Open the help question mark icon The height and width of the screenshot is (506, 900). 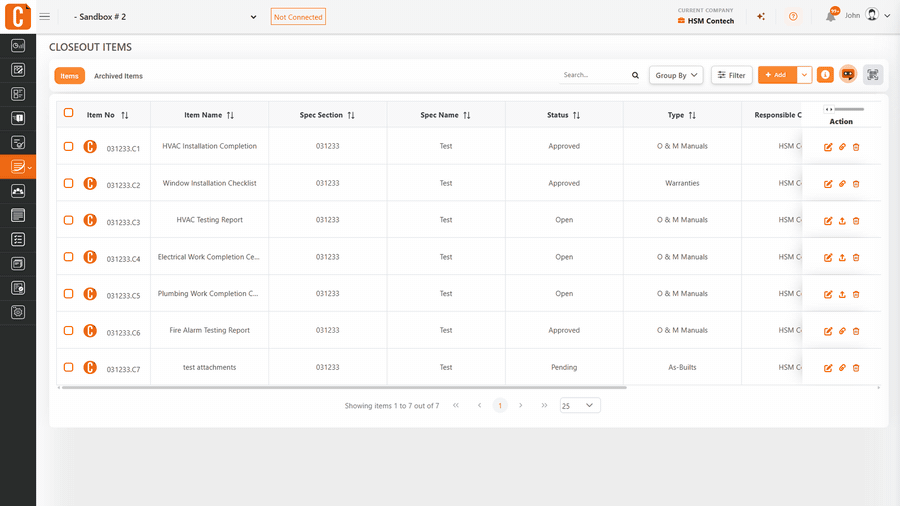click(793, 17)
